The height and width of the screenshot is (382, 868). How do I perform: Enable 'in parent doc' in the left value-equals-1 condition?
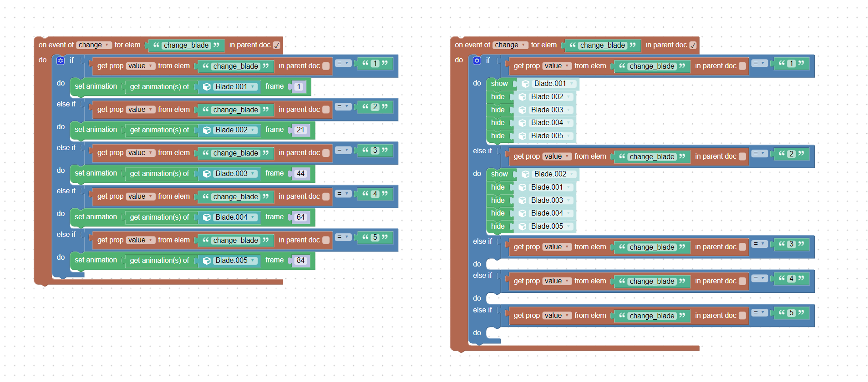point(326,66)
